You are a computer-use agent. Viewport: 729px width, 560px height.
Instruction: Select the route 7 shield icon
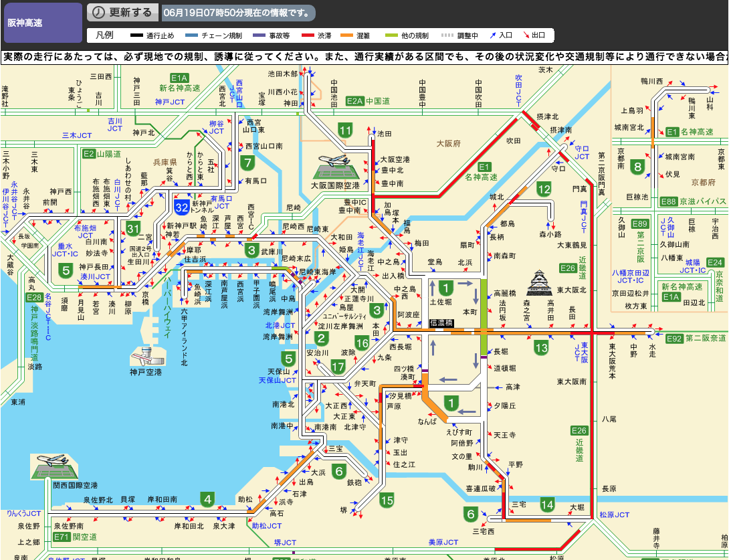(x=248, y=163)
